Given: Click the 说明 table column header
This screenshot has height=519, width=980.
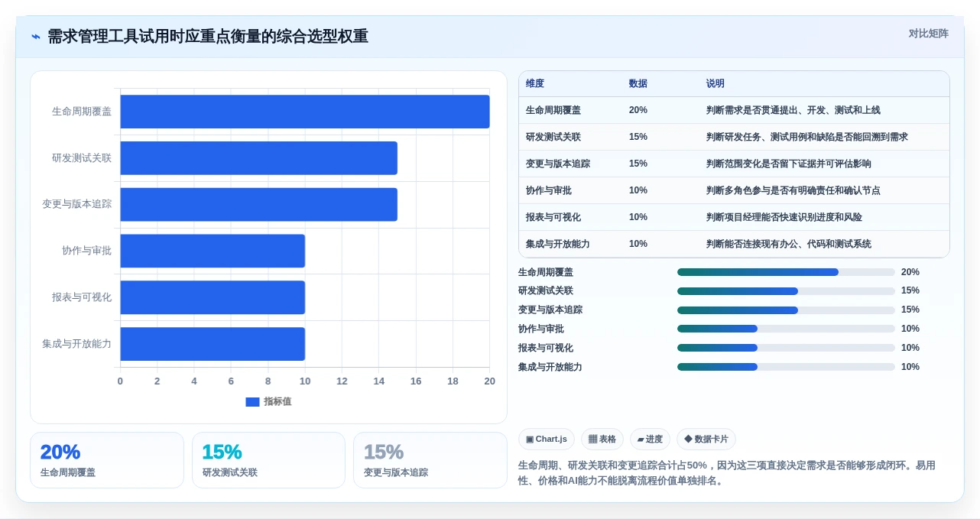Looking at the screenshot, I should click(716, 83).
